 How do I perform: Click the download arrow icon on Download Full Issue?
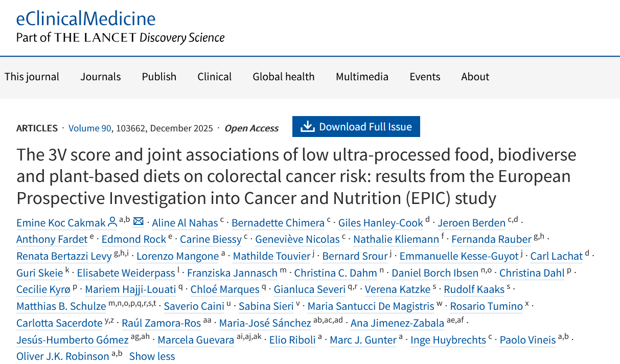point(307,127)
